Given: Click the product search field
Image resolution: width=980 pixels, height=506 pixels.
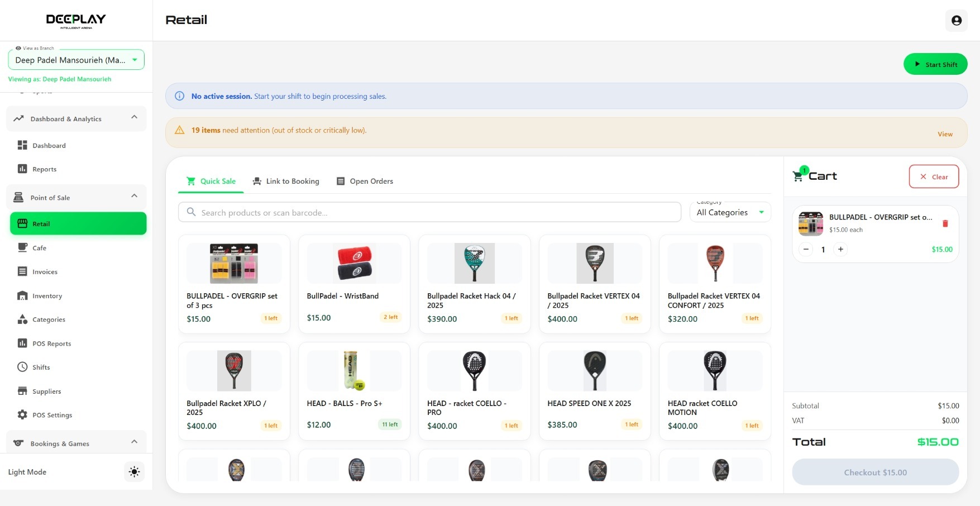Looking at the screenshot, I should [429, 213].
